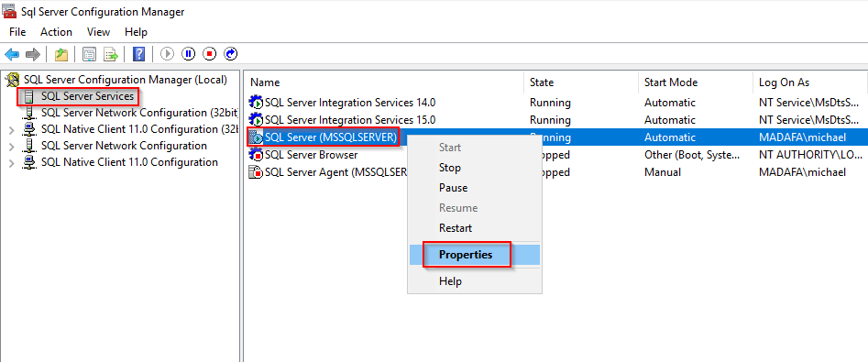Image resolution: width=868 pixels, height=362 pixels.
Task: Click Other (Boot, Syste... start mode cell
Action: tap(691, 155)
